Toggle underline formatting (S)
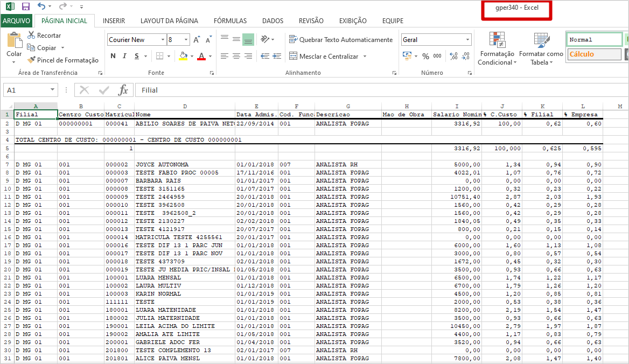629x364 pixels. point(137,56)
